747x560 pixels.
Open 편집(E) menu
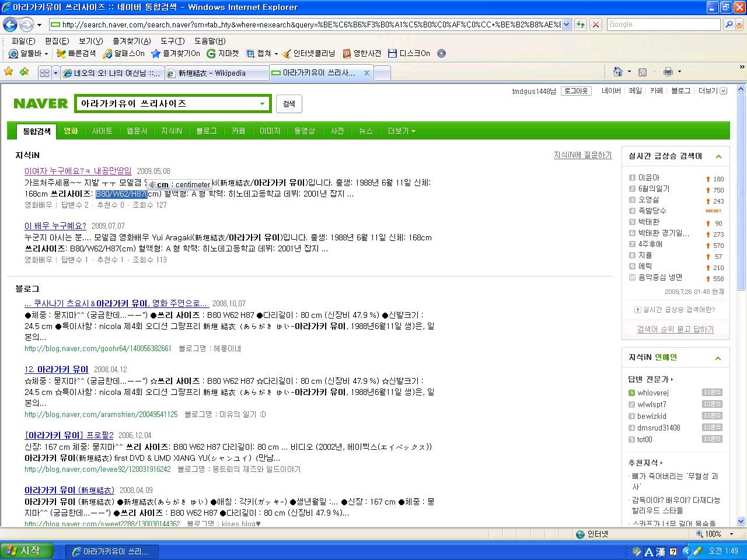[57, 41]
